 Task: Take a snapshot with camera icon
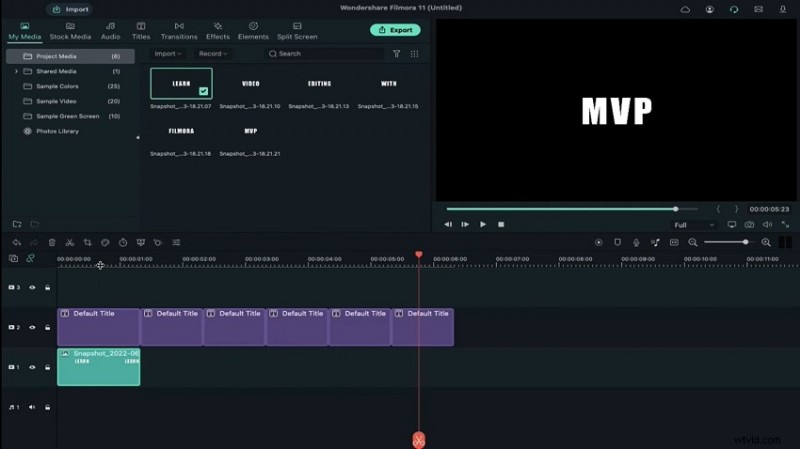(x=749, y=224)
